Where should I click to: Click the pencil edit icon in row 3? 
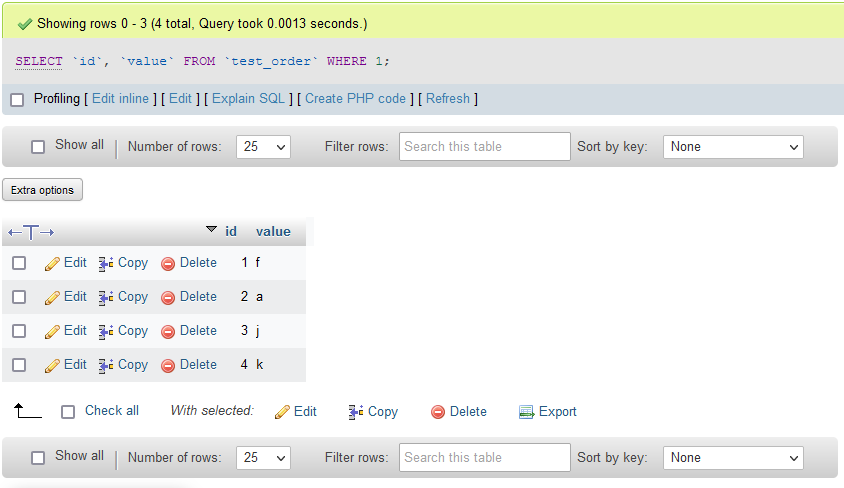tap(52, 331)
